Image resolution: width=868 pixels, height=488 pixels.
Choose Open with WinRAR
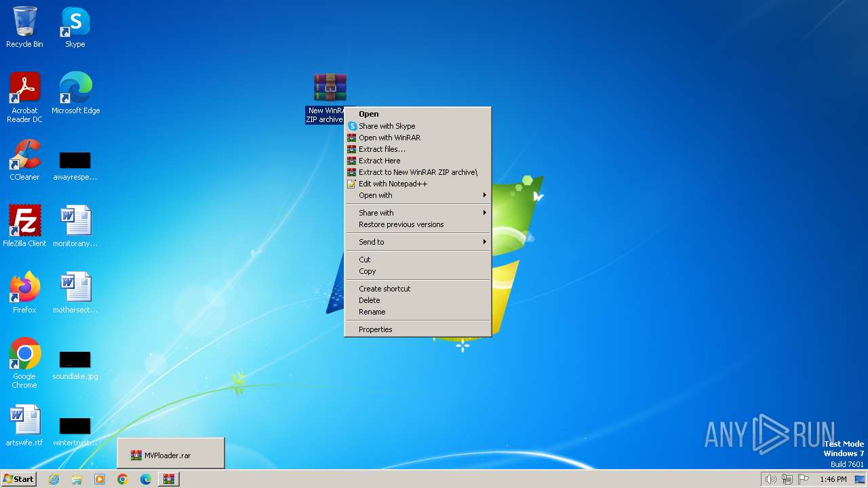(x=418, y=138)
